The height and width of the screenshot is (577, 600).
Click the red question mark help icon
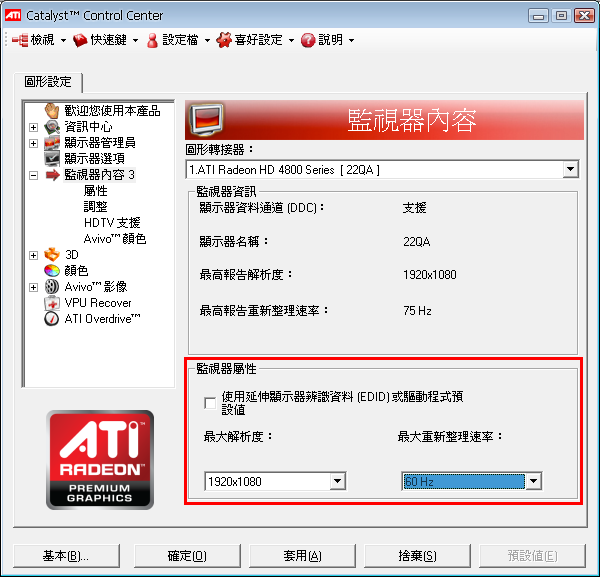point(308,40)
